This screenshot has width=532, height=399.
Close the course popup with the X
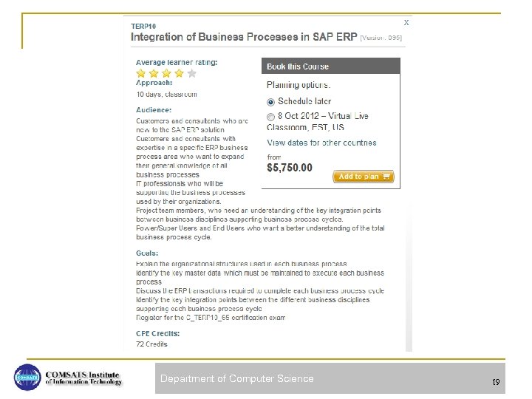pos(406,23)
